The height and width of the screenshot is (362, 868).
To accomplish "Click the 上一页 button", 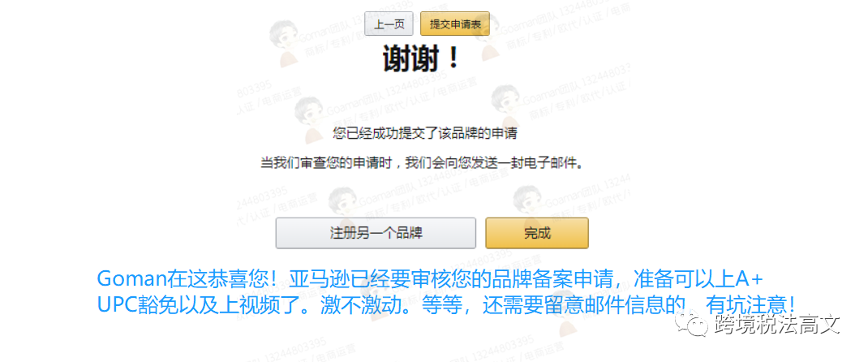I will tap(389, 24).
